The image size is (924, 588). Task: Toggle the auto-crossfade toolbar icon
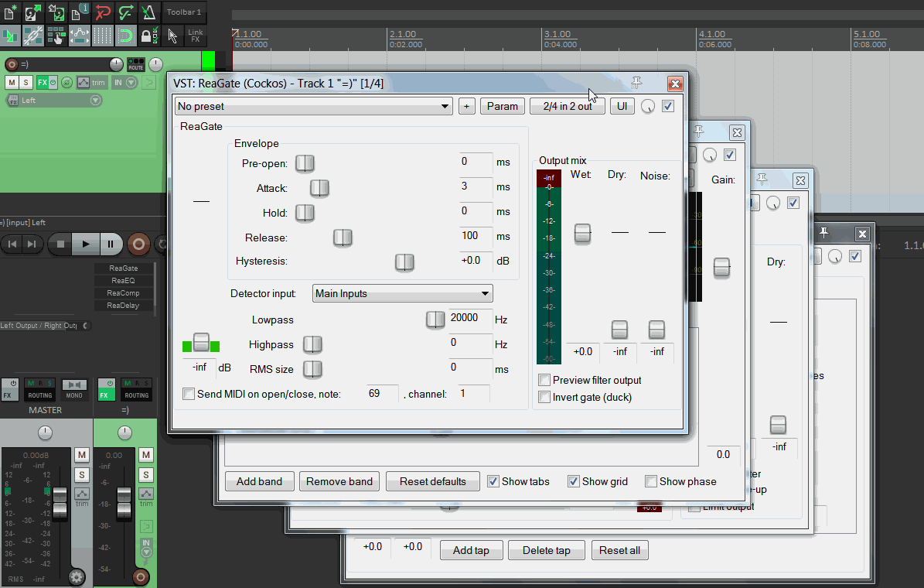pos(10,36)
